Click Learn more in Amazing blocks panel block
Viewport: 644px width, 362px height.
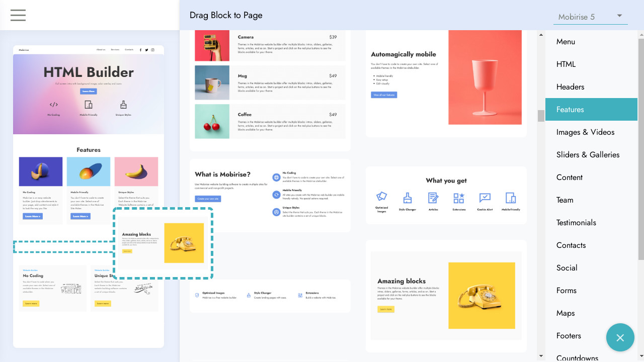pos(386,309)
